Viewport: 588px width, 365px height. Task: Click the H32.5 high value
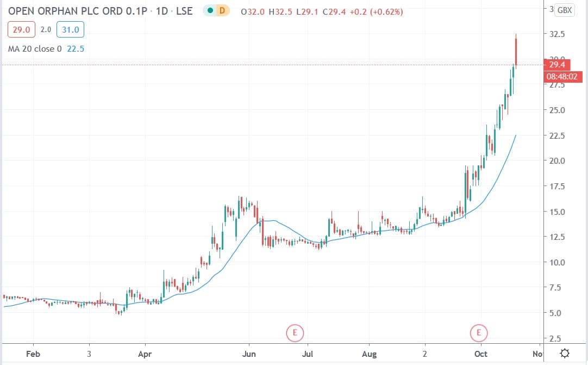click(280, 11)
